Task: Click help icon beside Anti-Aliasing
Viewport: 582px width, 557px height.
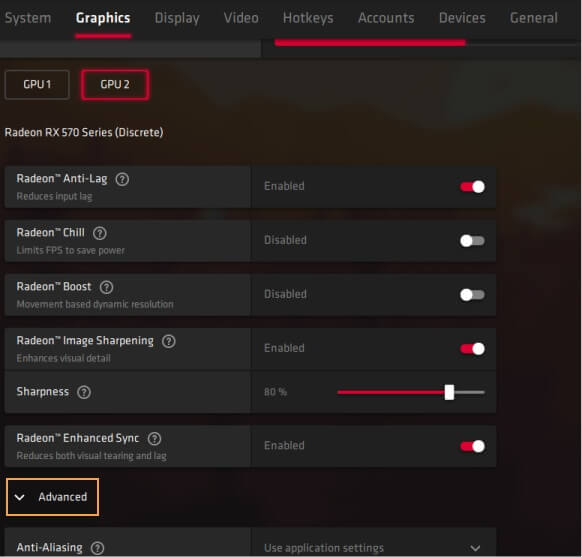Action: (x=98, y=548)
